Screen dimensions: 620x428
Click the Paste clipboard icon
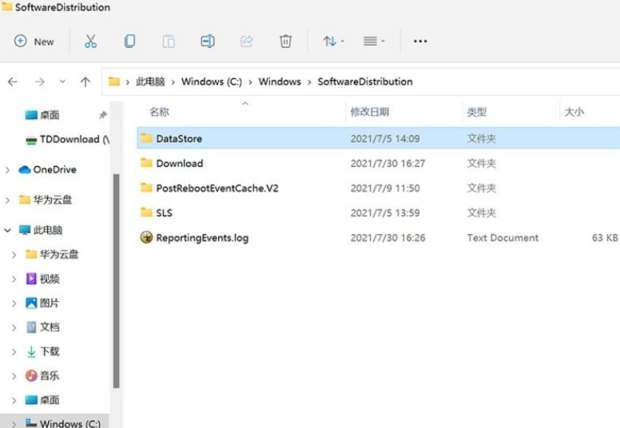[168, 41]
